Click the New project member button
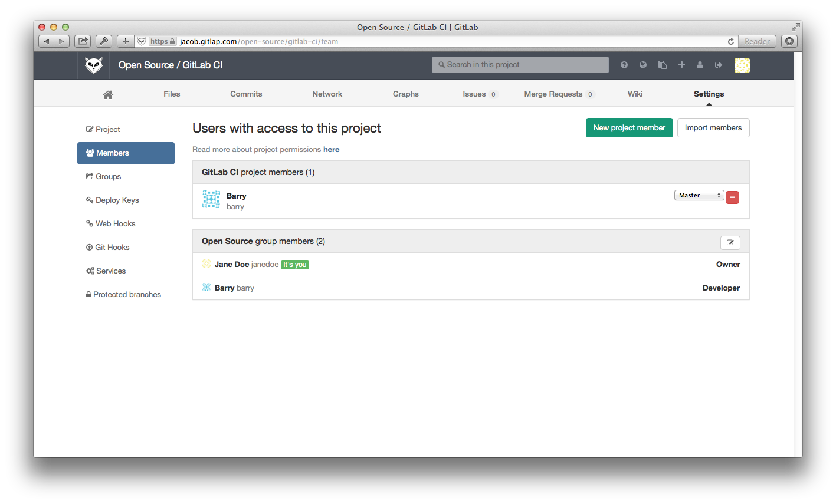 point(629,127)
